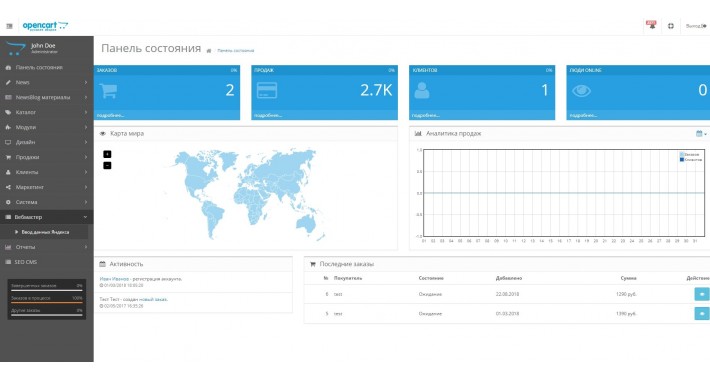Click the Иван Иванов activity link
This screenshot has height=380, width=710.
click(114, 279)
